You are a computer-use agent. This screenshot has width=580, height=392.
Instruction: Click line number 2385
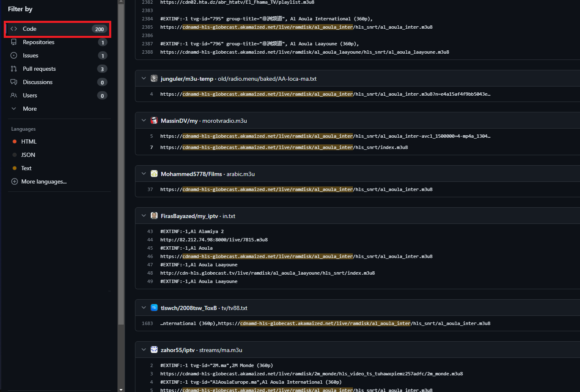click(x=147, y=27)
